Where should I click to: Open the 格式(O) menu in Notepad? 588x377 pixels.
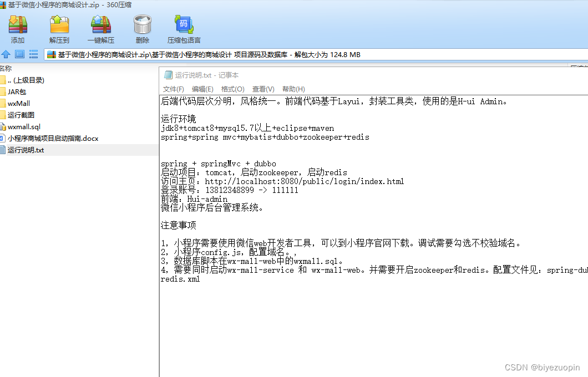pos(232,89)
